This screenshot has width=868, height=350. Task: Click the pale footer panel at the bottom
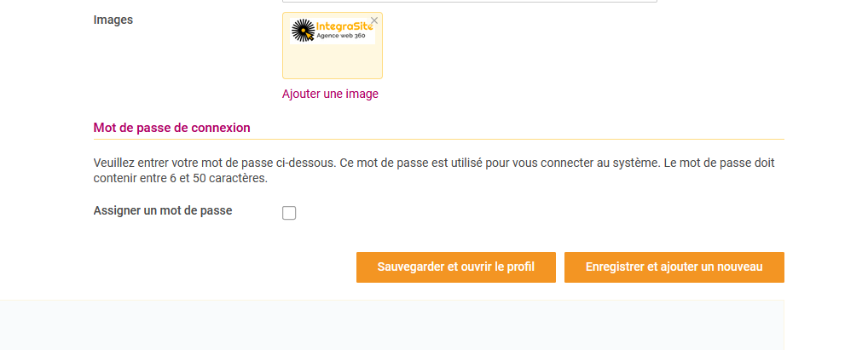pos(392,325)
